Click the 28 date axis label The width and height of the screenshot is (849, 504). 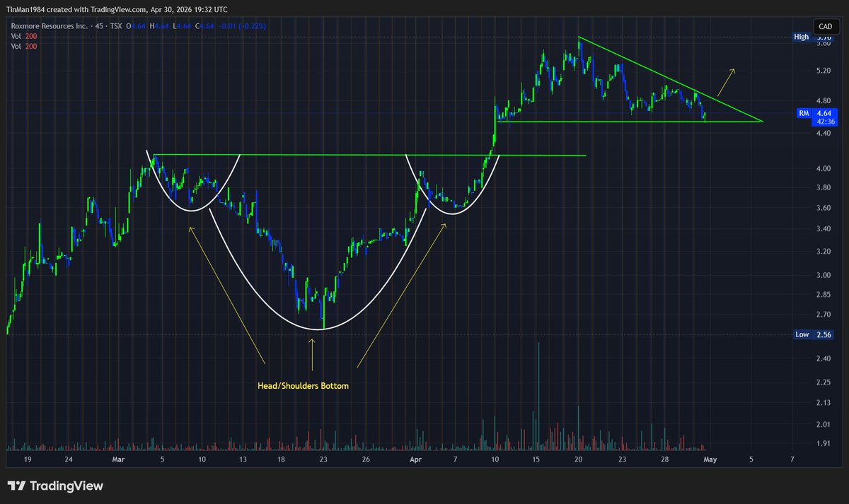[x=665, y=459]
